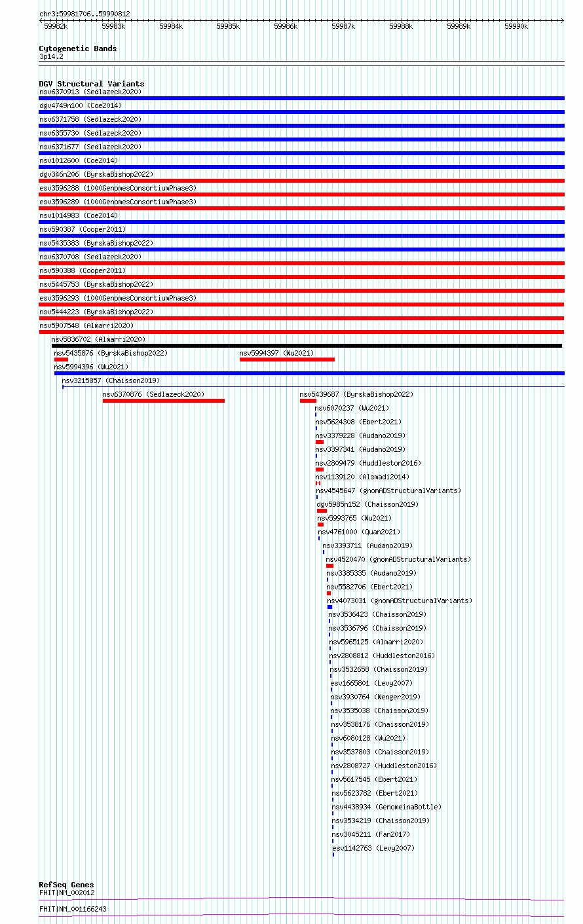Click the nsv6080128 (Wu2021) label

[369, 738]
